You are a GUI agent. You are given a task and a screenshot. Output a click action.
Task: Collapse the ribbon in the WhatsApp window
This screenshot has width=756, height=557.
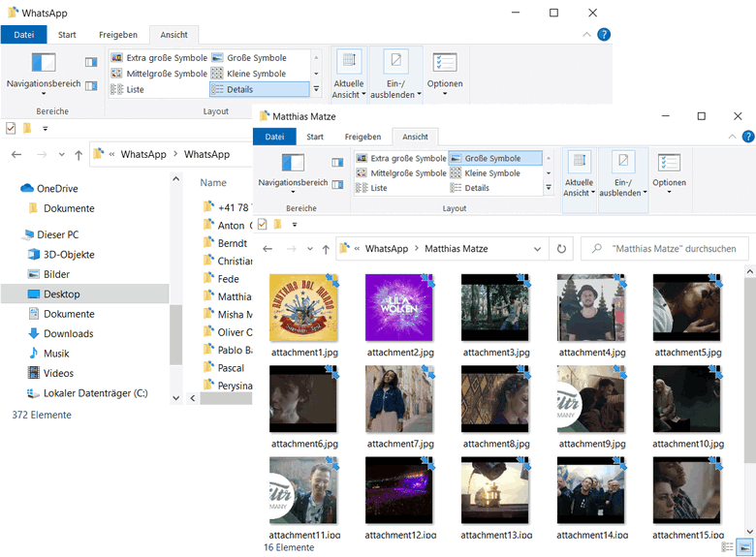click(x=586, y=35)
